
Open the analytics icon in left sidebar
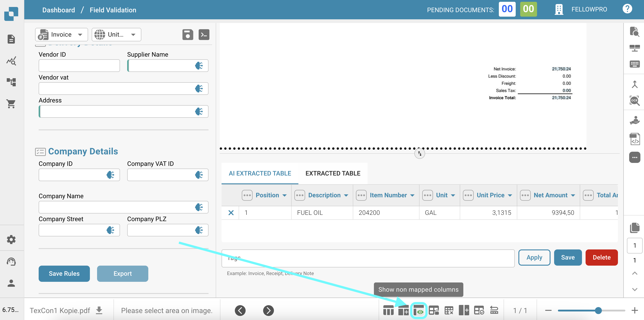(11, 61)
